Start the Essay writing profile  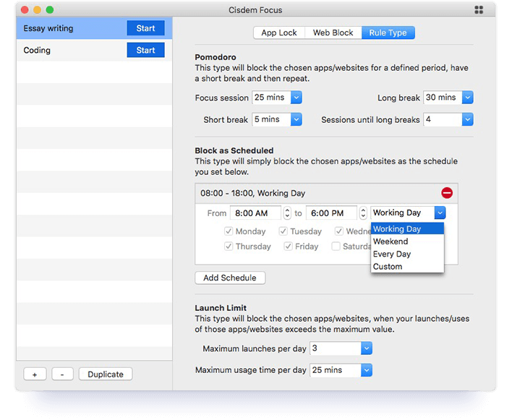click(x=145, y=28)
